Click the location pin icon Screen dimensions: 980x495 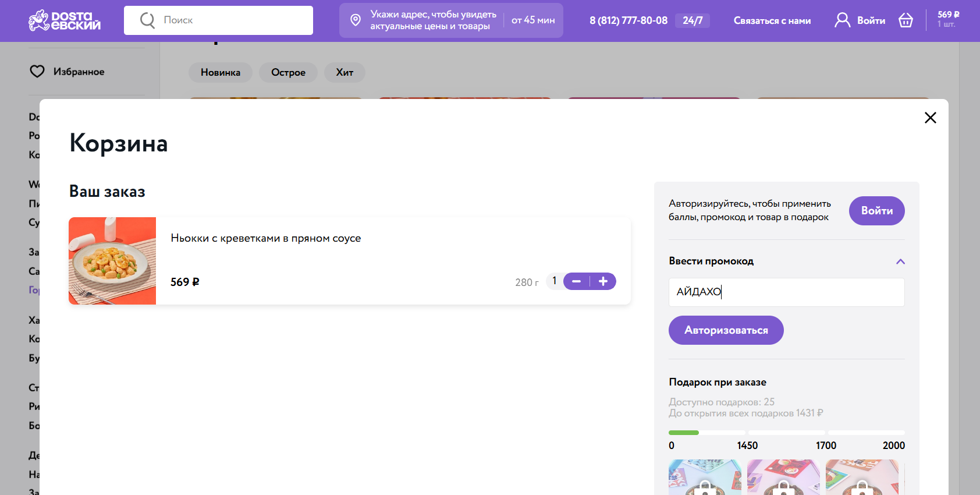point(356,20)
